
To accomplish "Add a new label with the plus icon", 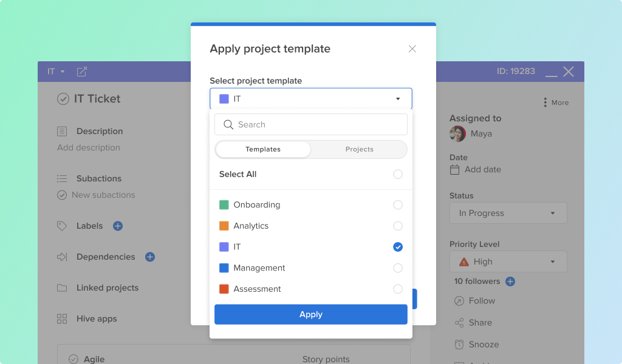I will coord(118,226).
